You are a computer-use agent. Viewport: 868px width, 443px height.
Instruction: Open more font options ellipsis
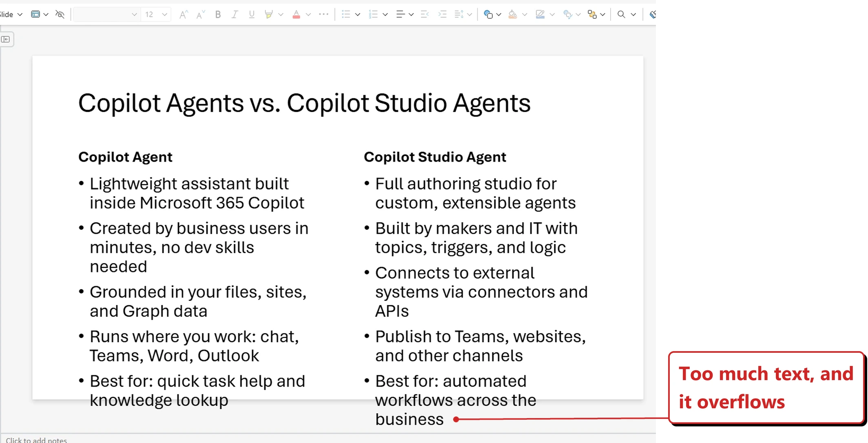323,14
